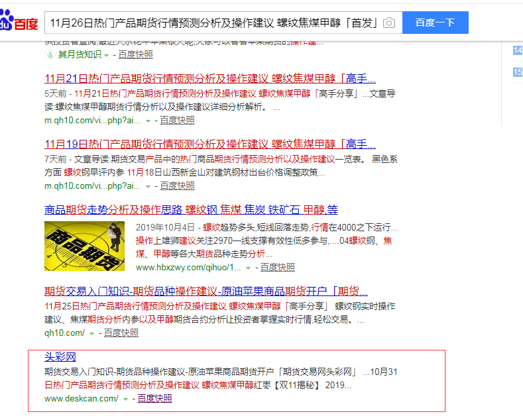Expand dropdown arrow next to 其月货知识
The height and width of the screenshot is (420, 523).
coord(107,56)
